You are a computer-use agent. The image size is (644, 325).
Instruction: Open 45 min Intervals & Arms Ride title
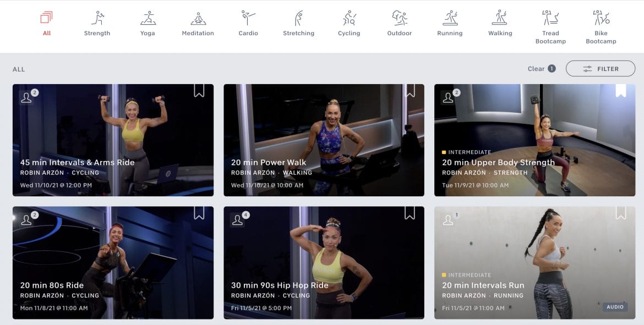[x=77, y=163]
